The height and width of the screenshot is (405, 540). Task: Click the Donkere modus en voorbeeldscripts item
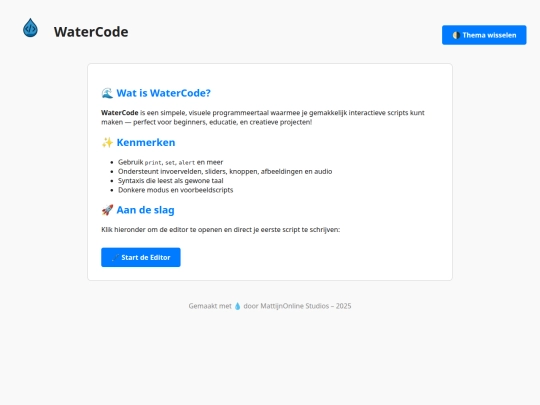[x=175, y=190]
